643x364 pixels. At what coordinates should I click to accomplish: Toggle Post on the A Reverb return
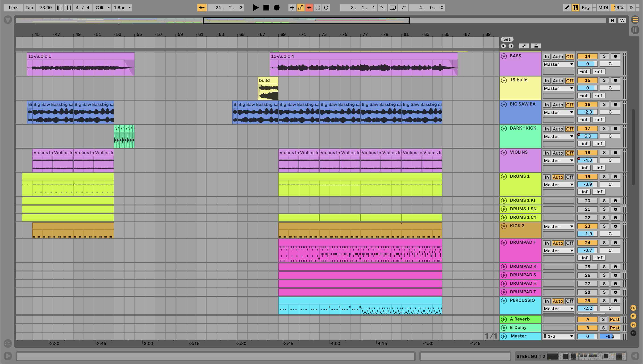pyautogui.click(x=614, y=319)
